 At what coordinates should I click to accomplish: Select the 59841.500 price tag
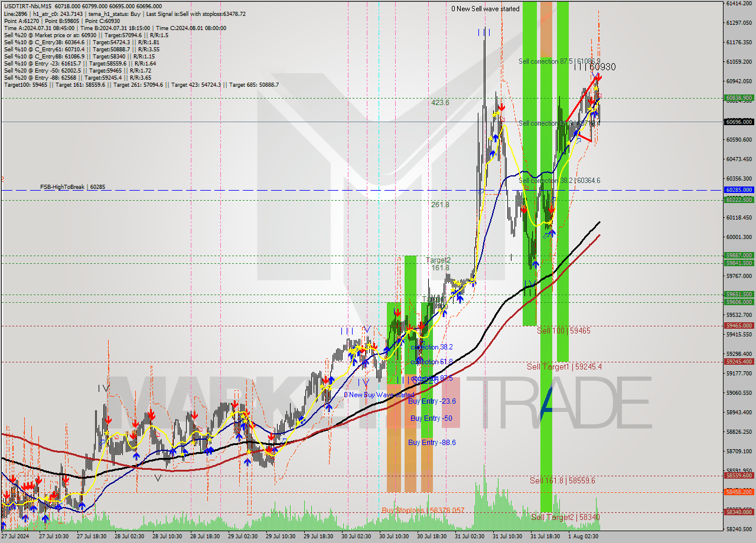coord(738,263)
